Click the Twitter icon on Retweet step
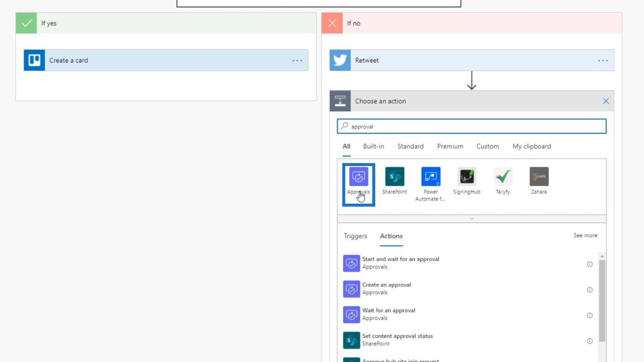The height and width of the screenshot is (362, 644). (340, 60)
